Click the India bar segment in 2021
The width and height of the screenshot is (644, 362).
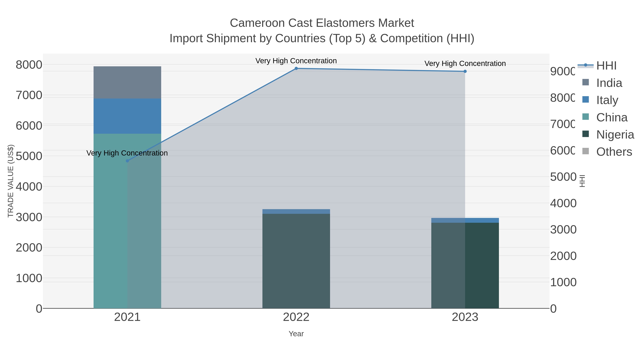[127, 82]
